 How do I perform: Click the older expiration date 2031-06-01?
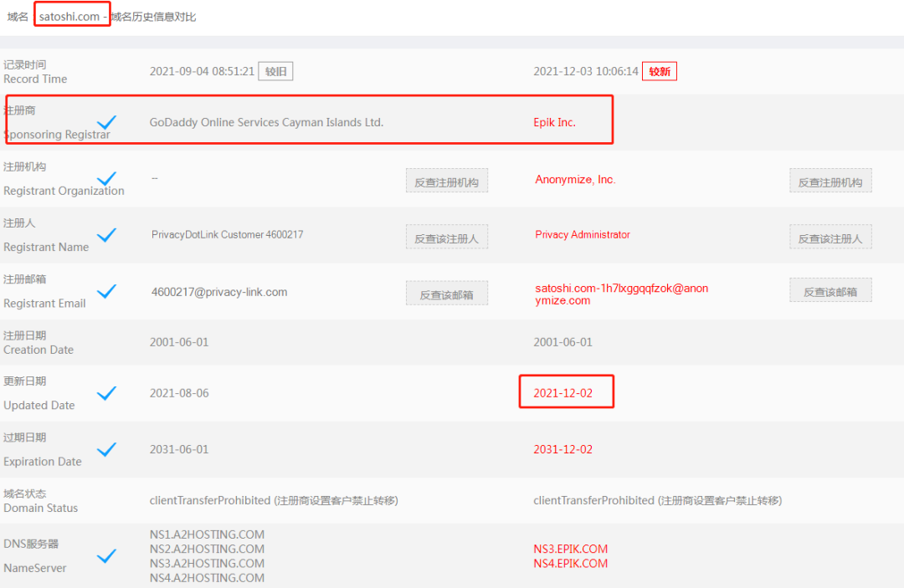[x=179, y=449]
